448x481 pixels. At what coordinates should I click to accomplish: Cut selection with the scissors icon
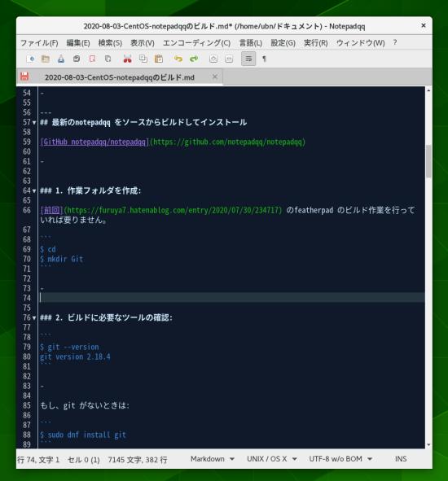(127, 59)
